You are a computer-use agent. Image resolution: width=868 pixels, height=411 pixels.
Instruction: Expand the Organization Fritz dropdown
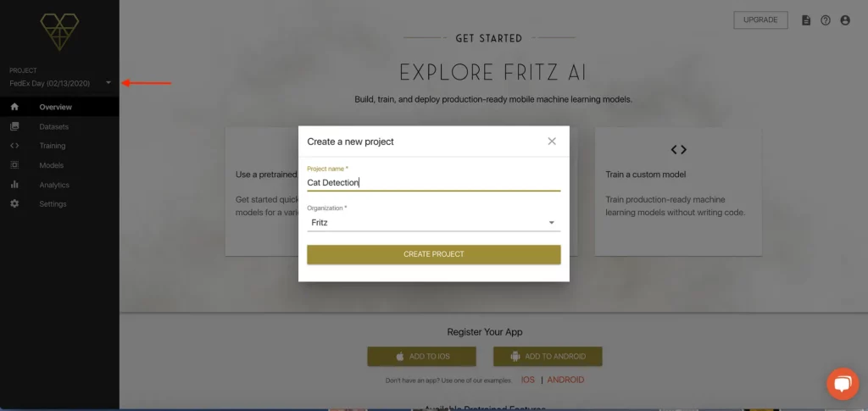(433, 222)
